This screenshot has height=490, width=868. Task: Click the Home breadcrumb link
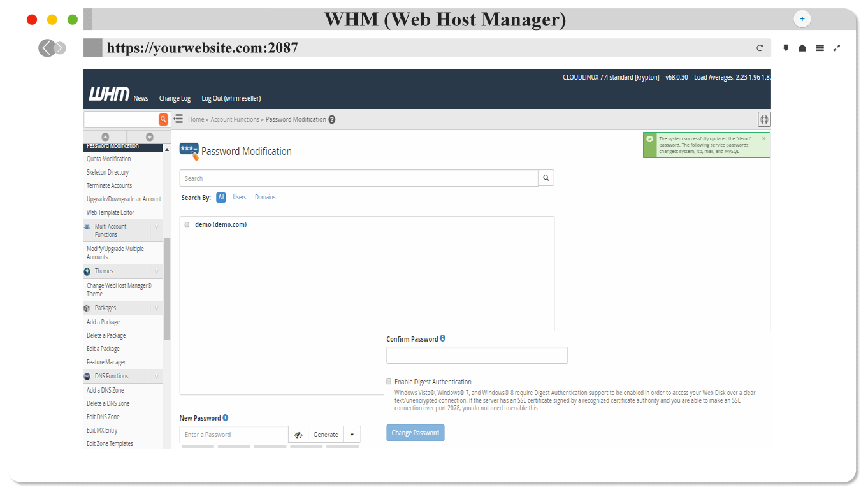[196, 119]
